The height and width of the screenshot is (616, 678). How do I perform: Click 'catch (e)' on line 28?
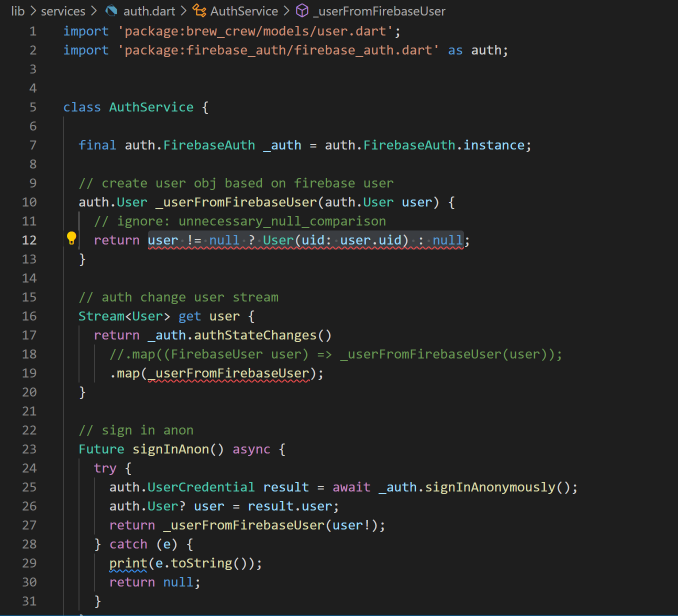click(x=143, y=544)
